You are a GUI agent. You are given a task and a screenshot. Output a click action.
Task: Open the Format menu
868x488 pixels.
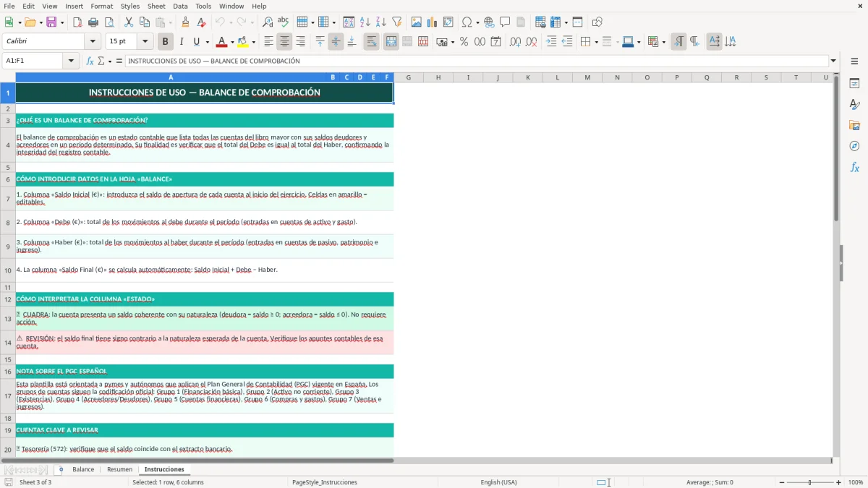(x=101, y=6)
